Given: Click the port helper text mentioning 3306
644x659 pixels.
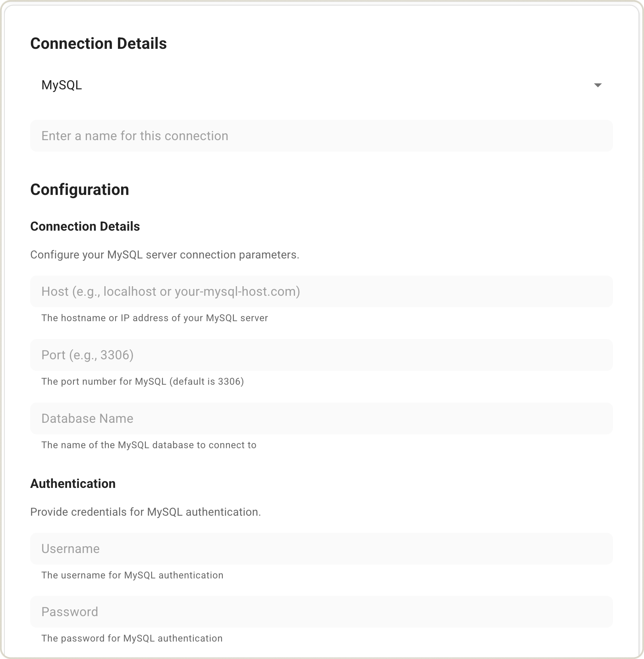Looking at the screenshot, I should tap(143, 381).
